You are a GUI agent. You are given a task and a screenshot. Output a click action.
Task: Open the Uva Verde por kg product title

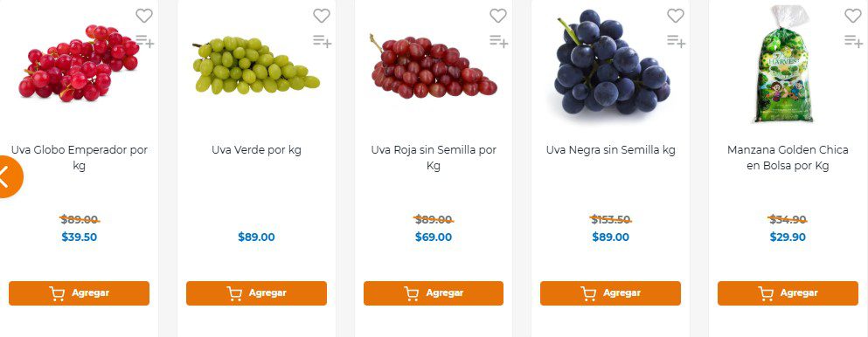256,149
